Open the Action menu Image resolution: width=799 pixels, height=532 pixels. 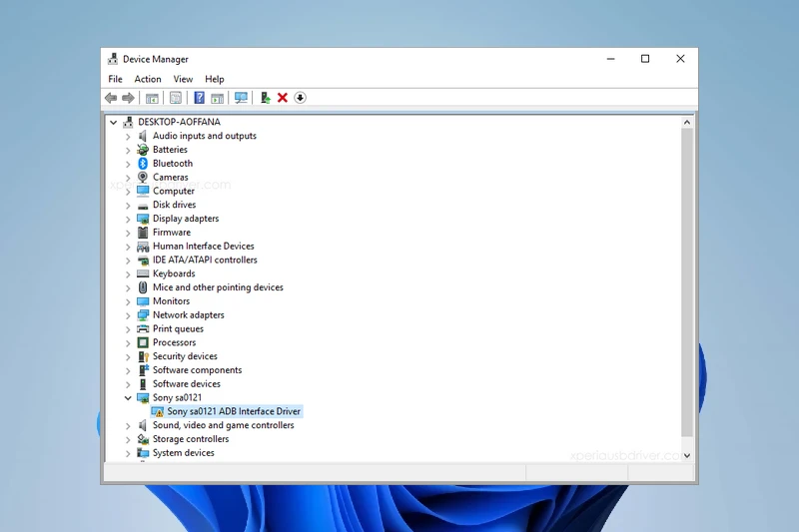click(148, 79)
